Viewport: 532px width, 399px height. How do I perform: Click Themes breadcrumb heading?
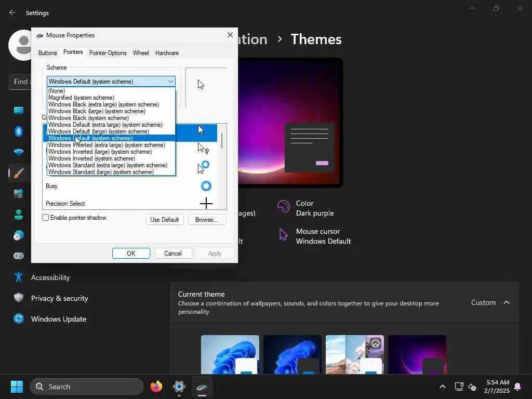click(x=316, y=39)
